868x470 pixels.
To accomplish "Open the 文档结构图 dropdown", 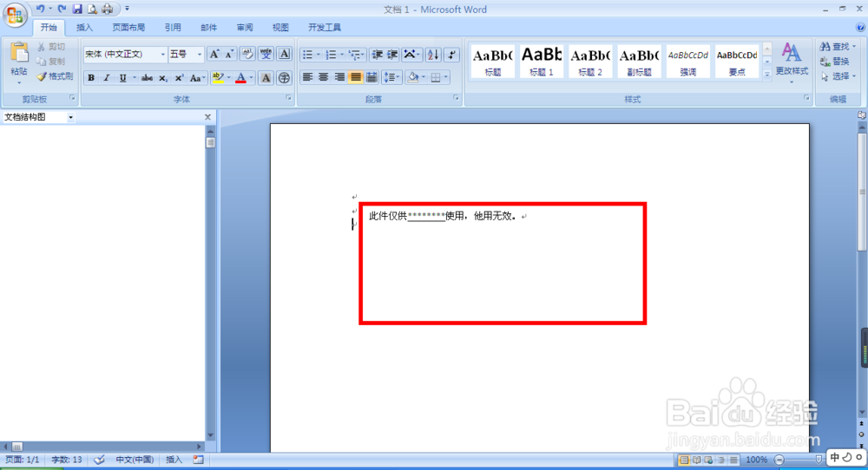I will click(71, 117).
